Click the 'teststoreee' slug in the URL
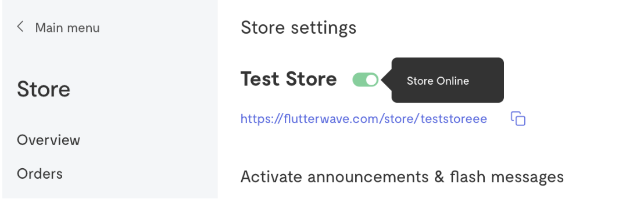The image size is (644, 210). click(455, 119)
